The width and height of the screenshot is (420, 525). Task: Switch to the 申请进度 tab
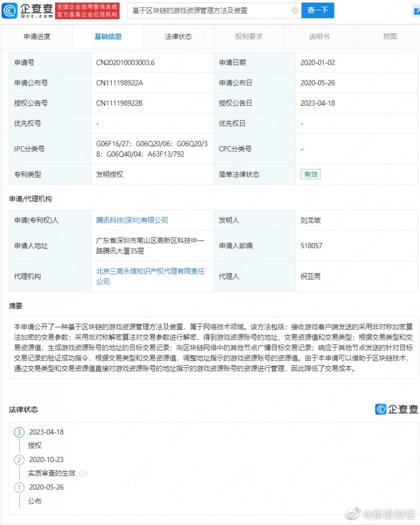[x=38, y=37]
